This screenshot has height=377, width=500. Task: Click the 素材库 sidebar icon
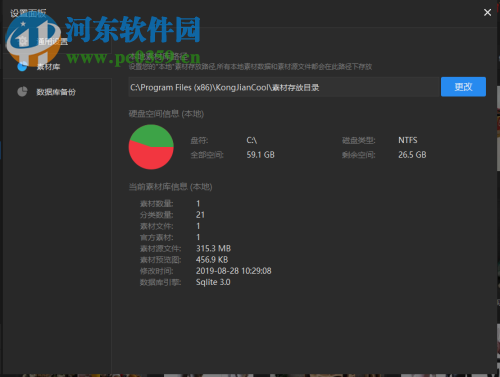22,66
